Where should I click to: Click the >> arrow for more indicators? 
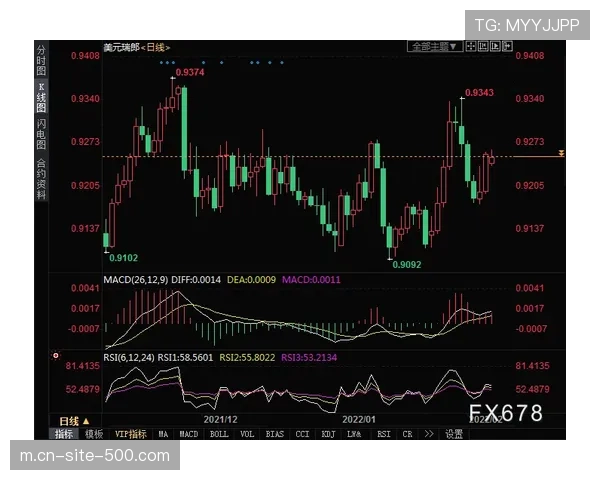tap(430, 434)
